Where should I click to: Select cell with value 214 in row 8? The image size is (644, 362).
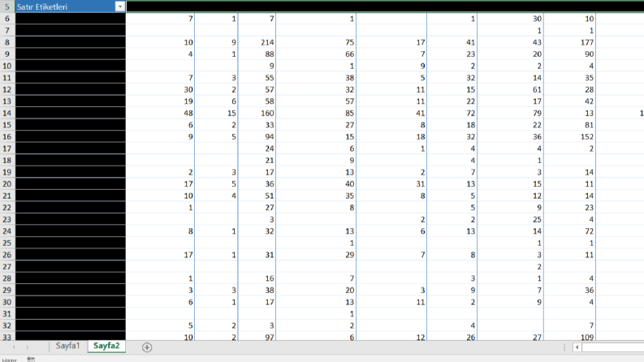click(257, 42)
